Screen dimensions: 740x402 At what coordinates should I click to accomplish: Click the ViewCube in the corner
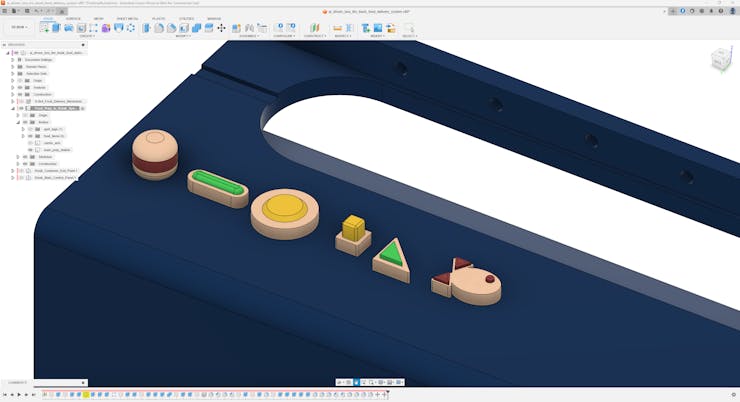point(720,62)
